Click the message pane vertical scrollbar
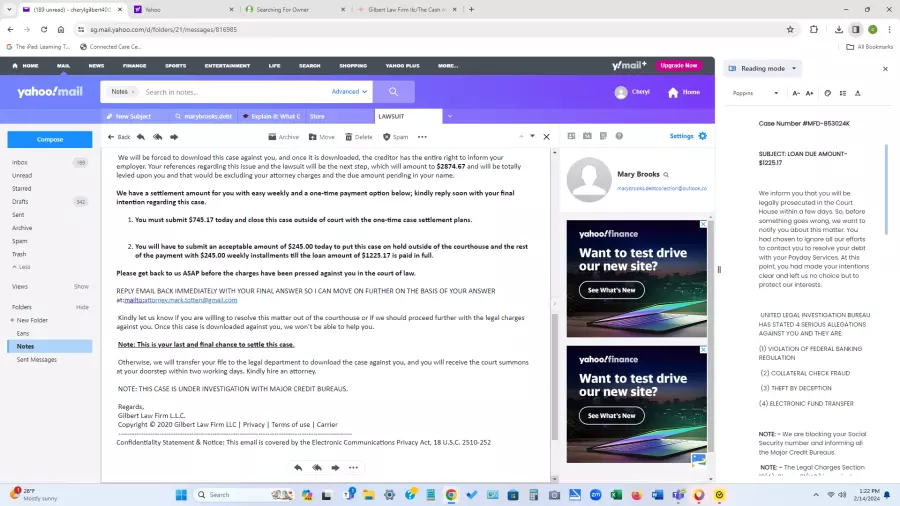 tap(554, 376)
